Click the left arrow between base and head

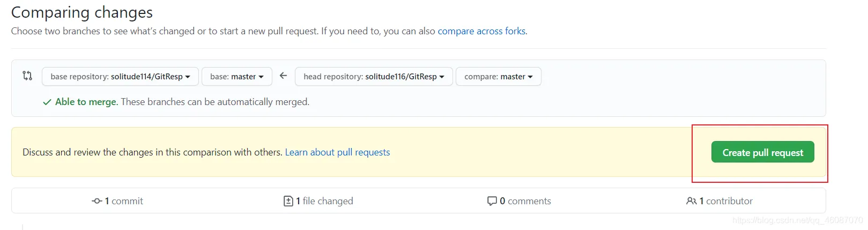283,76
